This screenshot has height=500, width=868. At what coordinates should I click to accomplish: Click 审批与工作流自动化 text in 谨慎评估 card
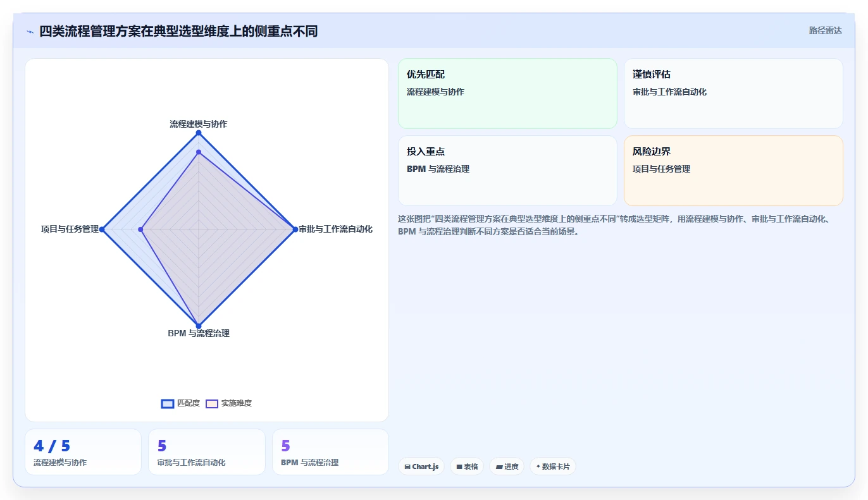[669, 92]
